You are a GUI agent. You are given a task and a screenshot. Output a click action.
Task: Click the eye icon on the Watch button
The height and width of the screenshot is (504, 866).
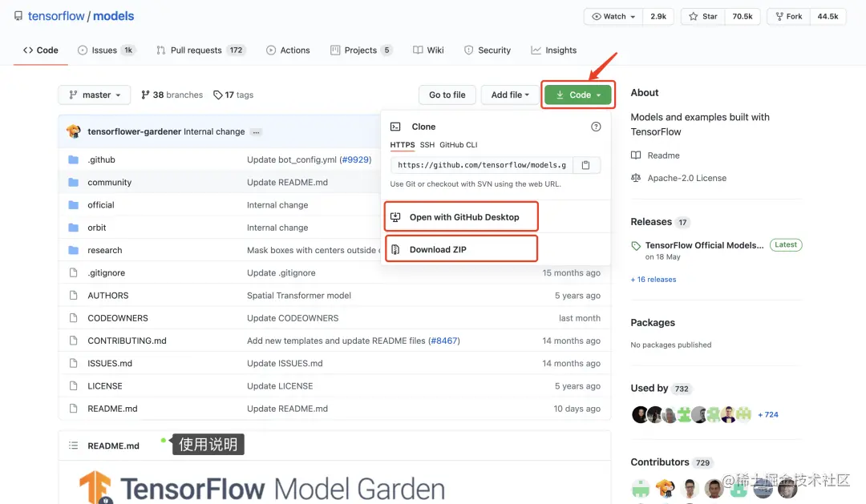[x=597, y=16]
